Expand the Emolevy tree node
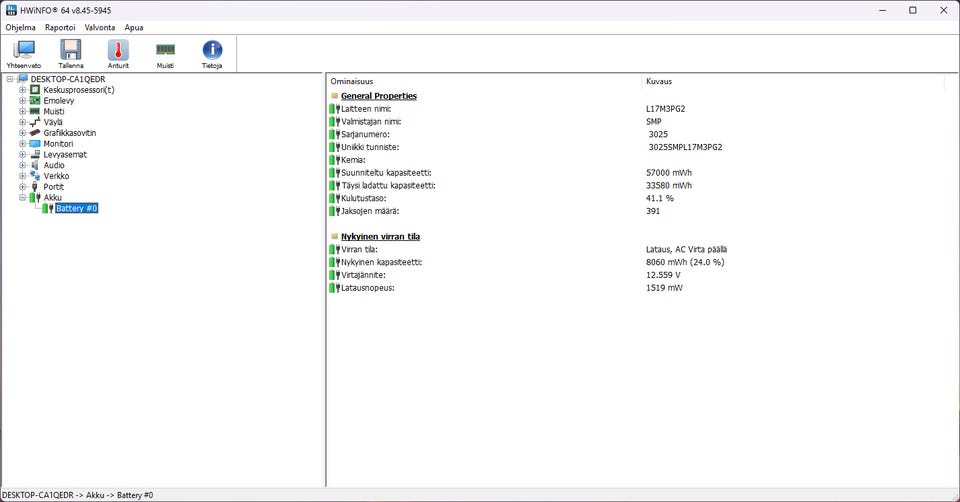Viewport: 960px width, 502px height. point(23,100)
